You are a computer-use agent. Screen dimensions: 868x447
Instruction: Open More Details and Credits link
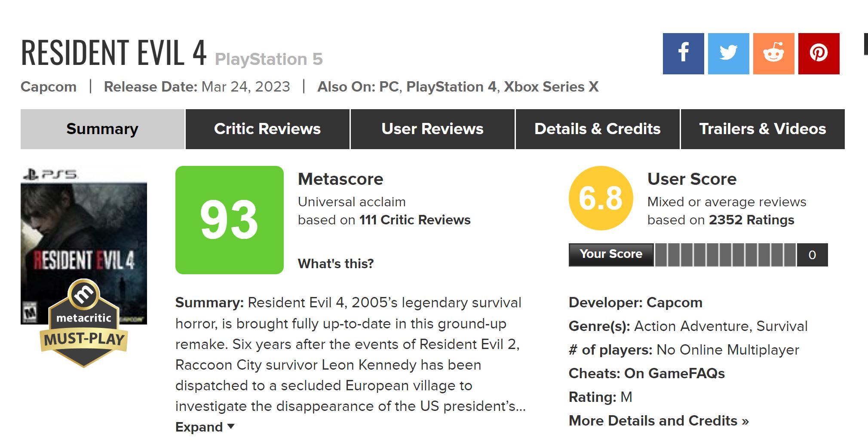[x=659, y=420]
